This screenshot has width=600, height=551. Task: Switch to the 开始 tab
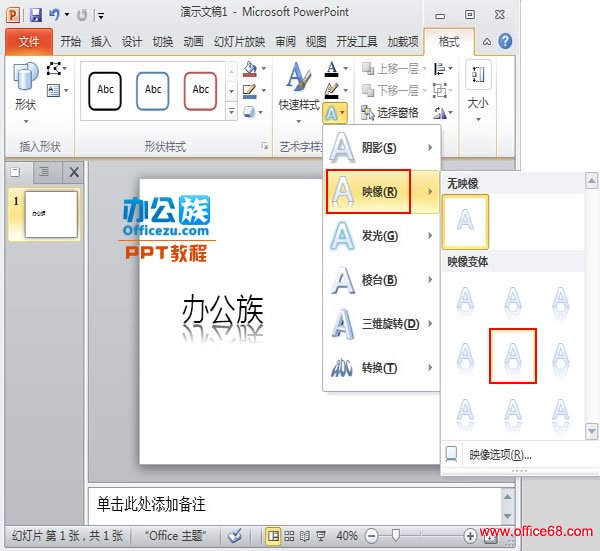pyautogui.click(x=70, y=41)
